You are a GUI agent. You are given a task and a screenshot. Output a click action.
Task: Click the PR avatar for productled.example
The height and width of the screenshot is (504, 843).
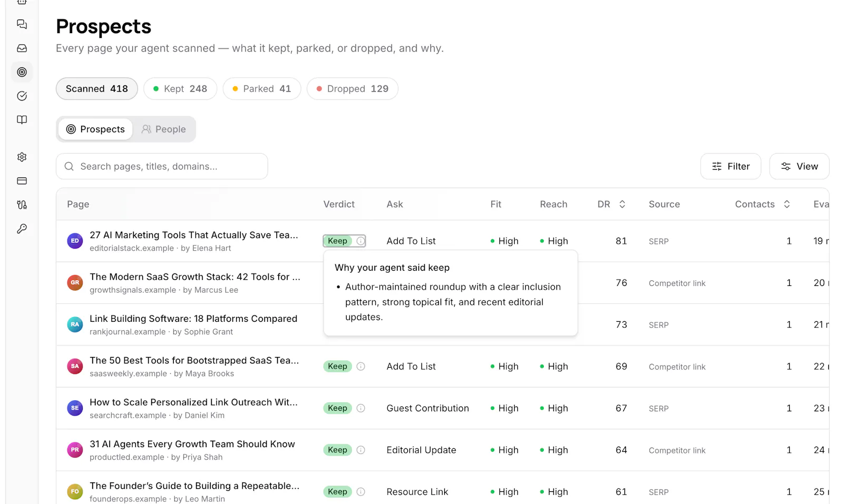point(75,450)
